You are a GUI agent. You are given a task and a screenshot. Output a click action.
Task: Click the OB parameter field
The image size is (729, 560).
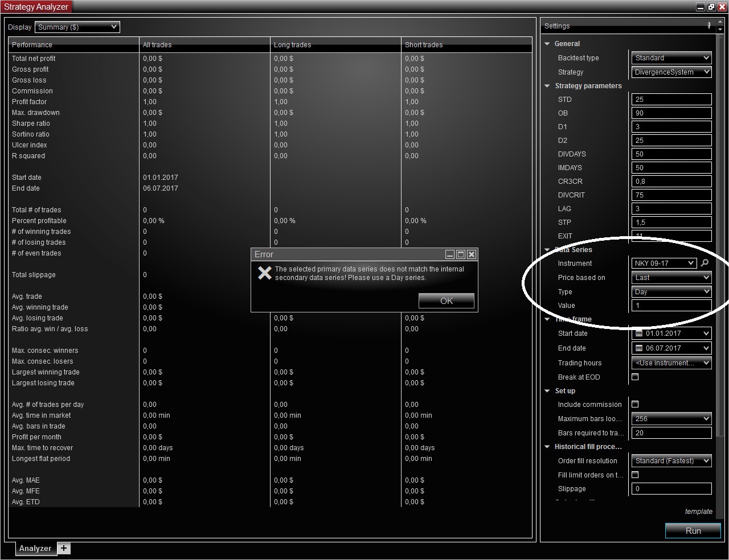coord(671,113)
